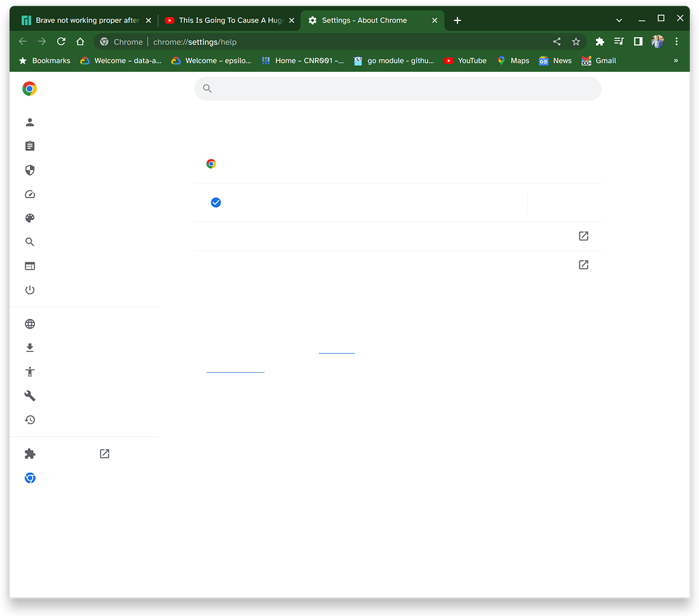
Task: Click the Extensions puzzle icon in the toolbar
Action: point(599,42)
